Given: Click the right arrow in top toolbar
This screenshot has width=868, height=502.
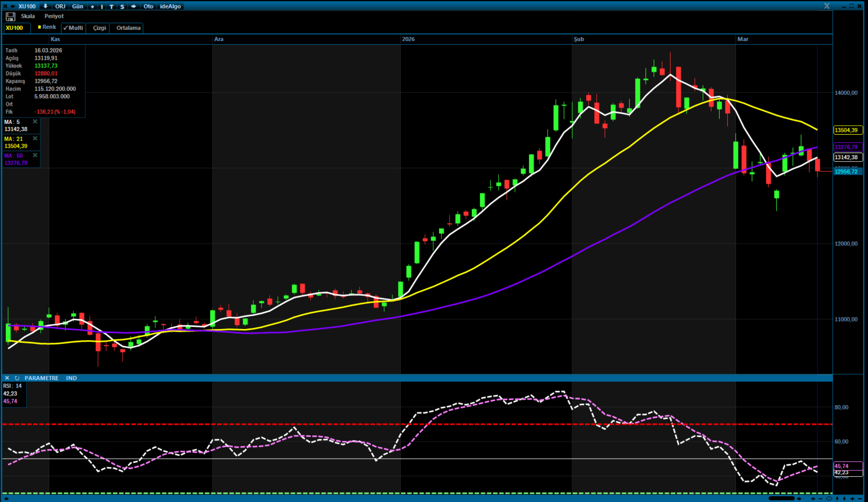Looking at the screenshot, I should 133,6.
